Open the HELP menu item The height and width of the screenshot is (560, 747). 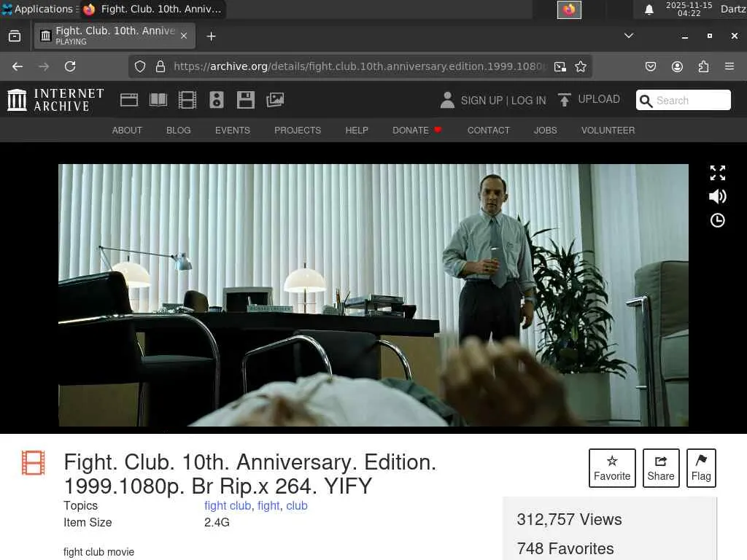[x=356, y=130]
